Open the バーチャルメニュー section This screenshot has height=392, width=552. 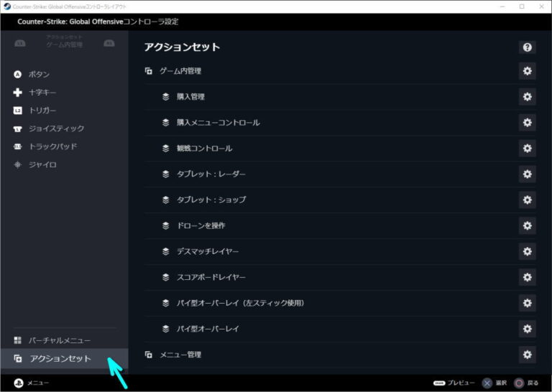tap(65, 340)
